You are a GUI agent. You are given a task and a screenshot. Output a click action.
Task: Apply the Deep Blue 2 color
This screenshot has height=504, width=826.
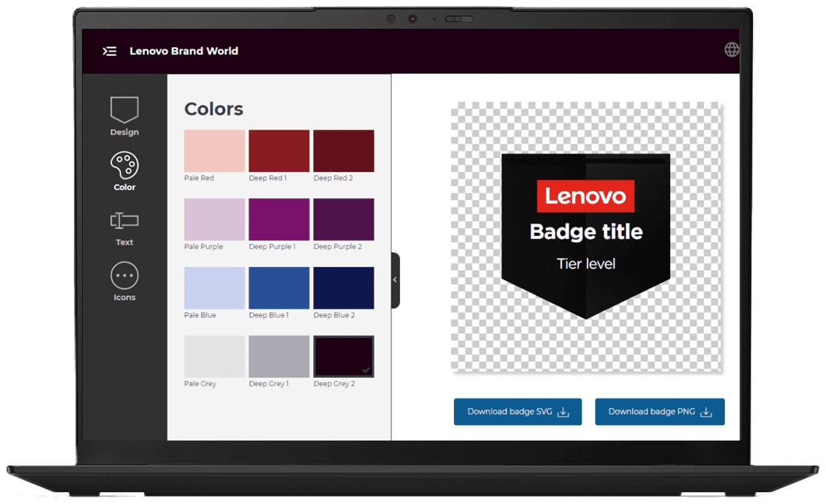(343, 288)
